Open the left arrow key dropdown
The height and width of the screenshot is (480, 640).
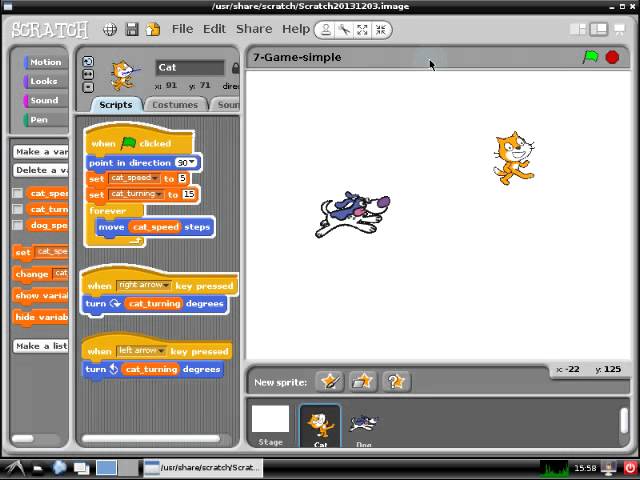click(x=161, y=351)
